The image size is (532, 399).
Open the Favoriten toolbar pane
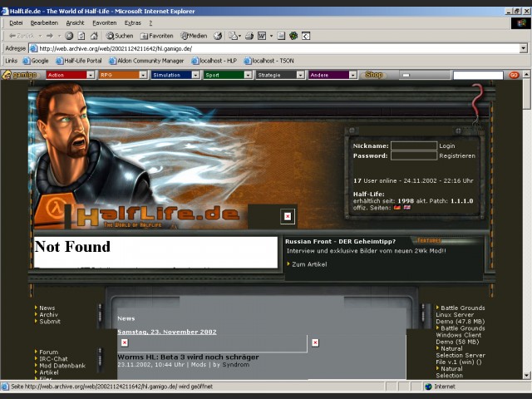click(x=157, y=36)
